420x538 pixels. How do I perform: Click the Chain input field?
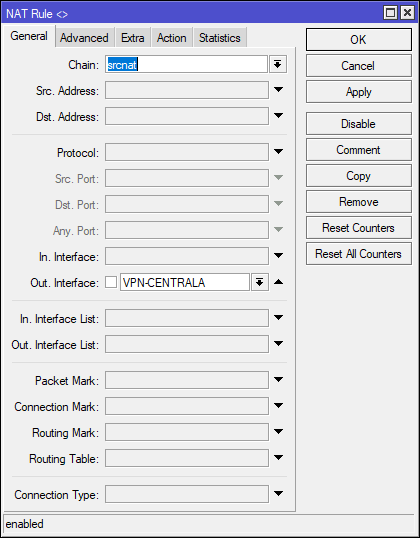click(x=186, y=64)
